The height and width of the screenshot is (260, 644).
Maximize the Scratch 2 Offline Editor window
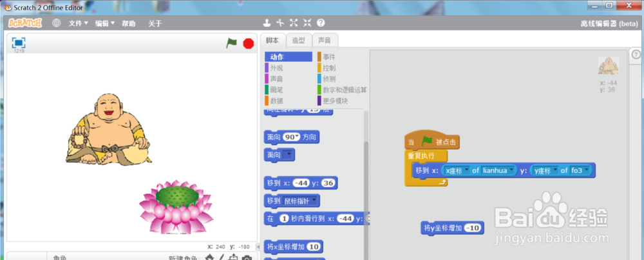click(609, 5)
